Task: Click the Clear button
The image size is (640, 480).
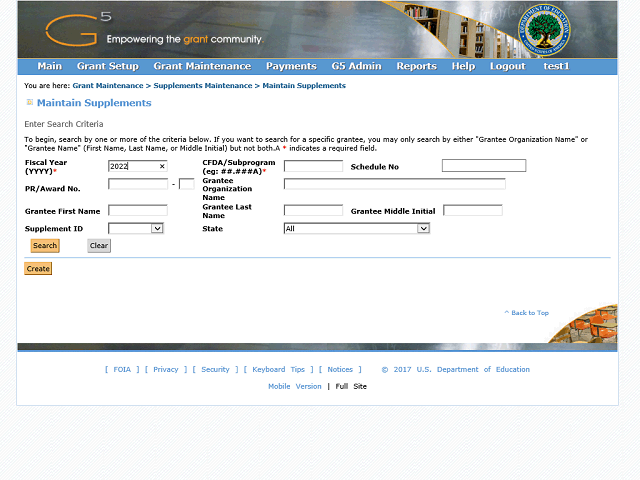Action: coord(99,245)
